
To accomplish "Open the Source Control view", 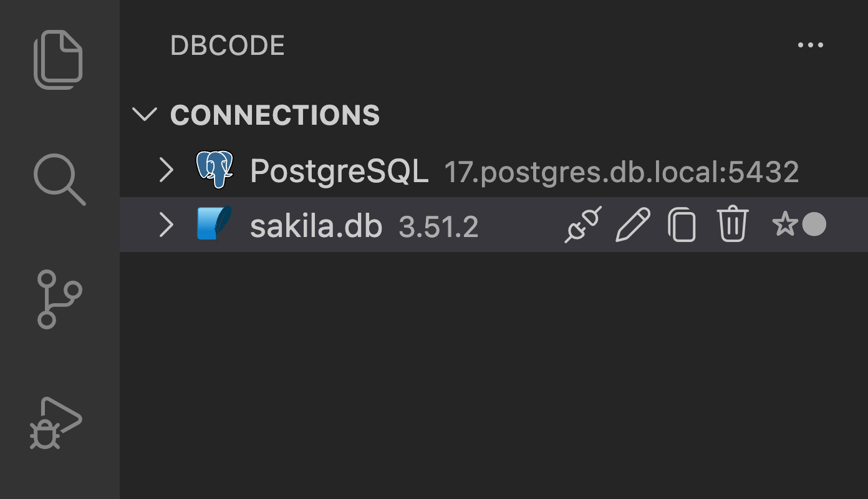I will [59, 298].
